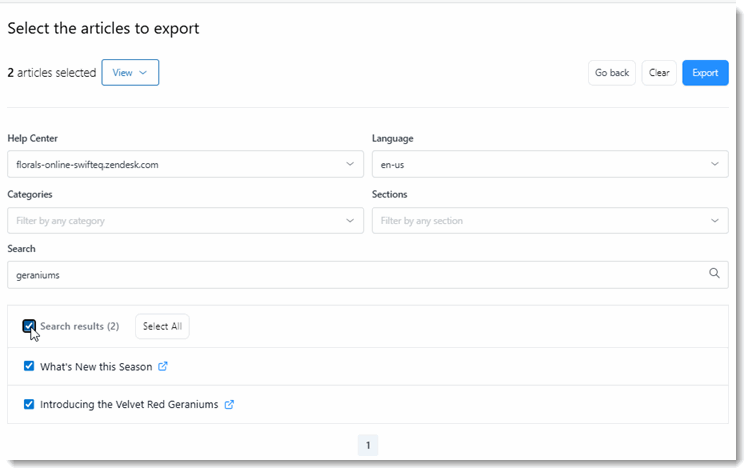Expand the Language dropdown showing en-us
The image size is (745, 468).
click(550, 164)
